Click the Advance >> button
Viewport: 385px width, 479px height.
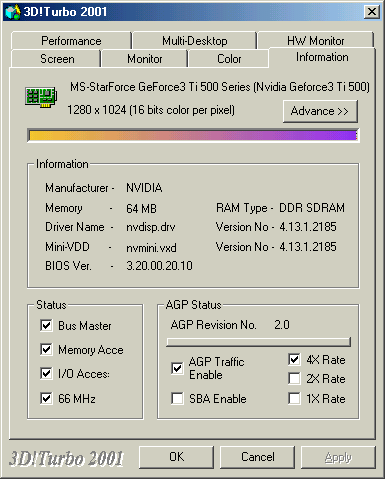click(320, 111)
